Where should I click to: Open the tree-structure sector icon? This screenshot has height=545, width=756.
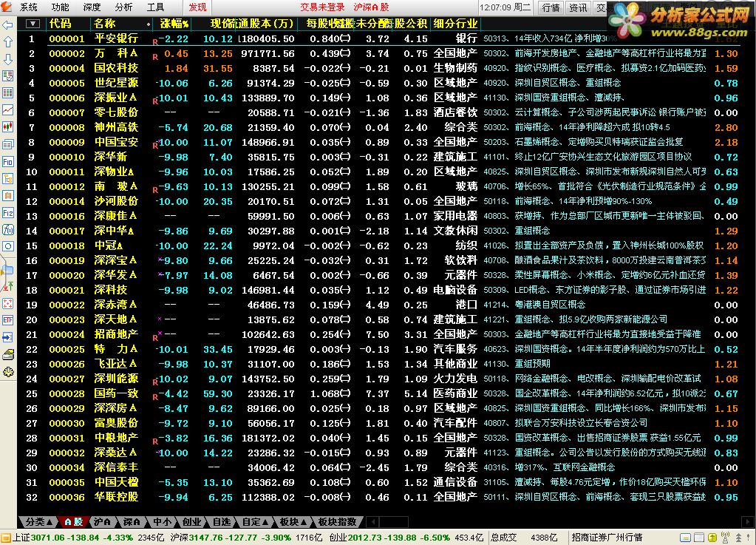[7, 178]
